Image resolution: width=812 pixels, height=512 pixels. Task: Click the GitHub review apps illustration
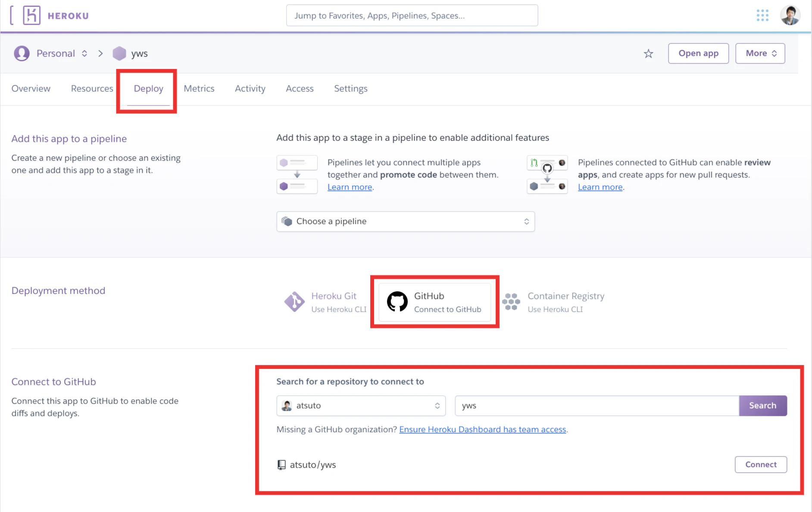click(x=547, y=175)
